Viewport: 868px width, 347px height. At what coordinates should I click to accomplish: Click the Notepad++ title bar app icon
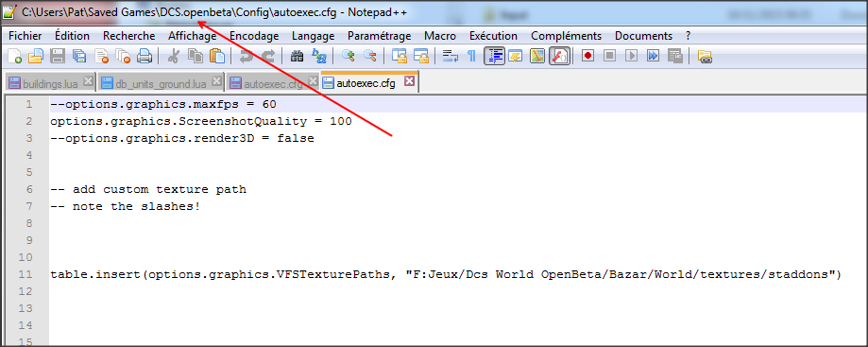9,11
